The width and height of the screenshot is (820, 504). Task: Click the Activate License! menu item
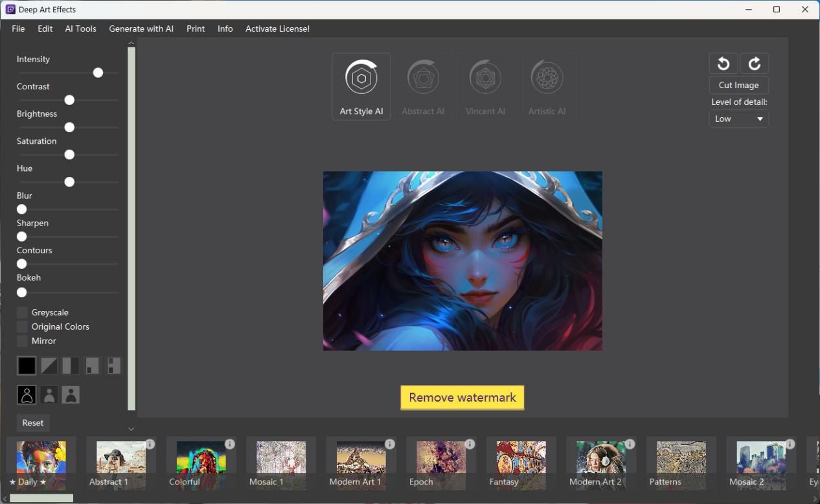point(277,29)
